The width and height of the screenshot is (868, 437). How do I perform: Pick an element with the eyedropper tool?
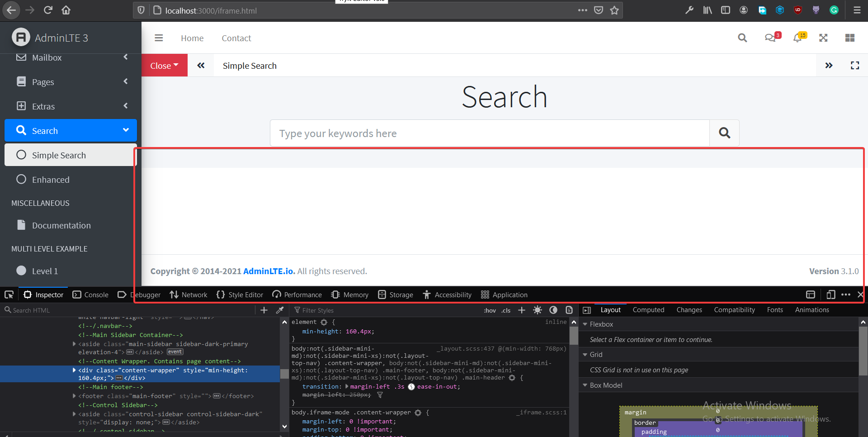pos(280,310)
